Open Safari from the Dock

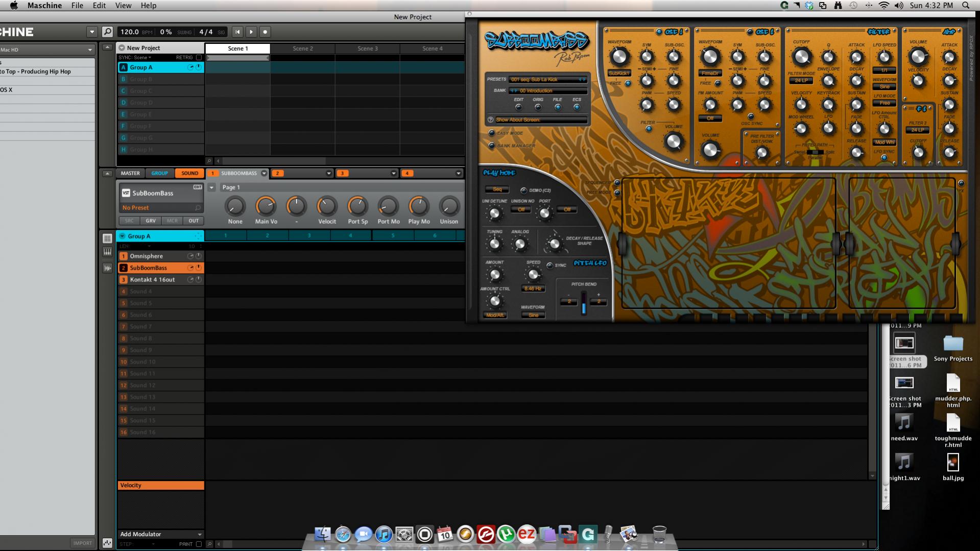(x=343, y=534)
